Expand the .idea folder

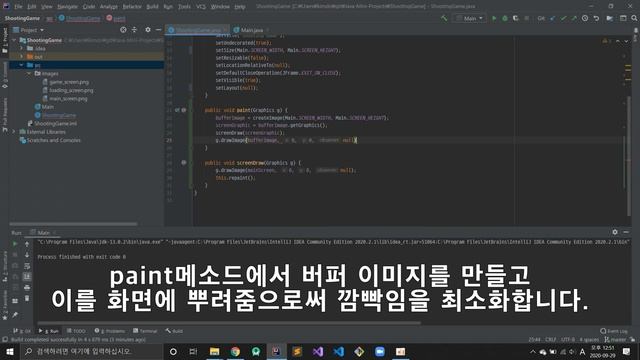click(x=21, y=48)
